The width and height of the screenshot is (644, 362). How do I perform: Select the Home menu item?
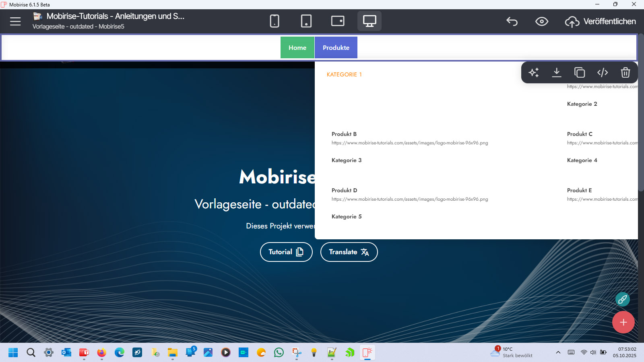[x=297, y=47]
